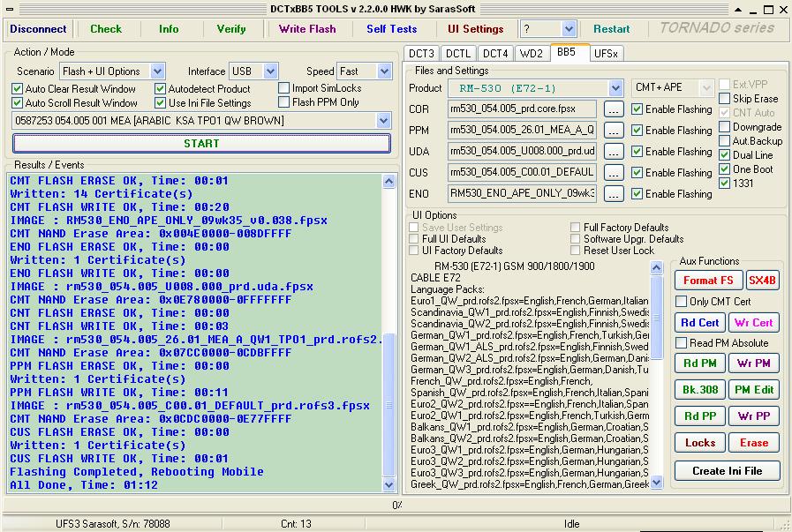Switch to the UFSx tab
Screen dimensions: 792x532
pyautogui.click(x=606, y=54)
